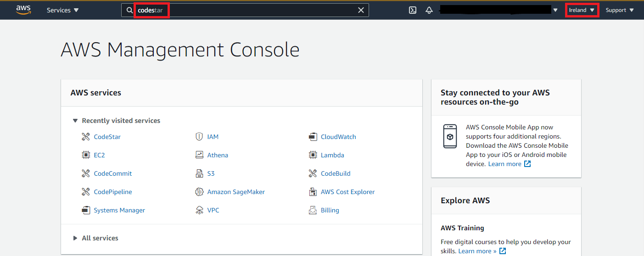Image resolution: width=644 pixels, height=256 pixels.
Task: Open the notifications bell icon
Action: pyautogui.click(x=429, y=10)
